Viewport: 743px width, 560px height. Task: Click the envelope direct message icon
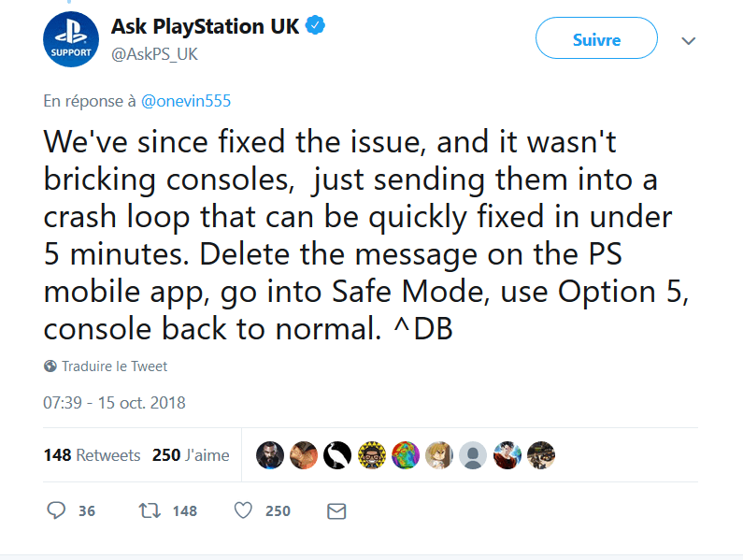tap(336, 511)
